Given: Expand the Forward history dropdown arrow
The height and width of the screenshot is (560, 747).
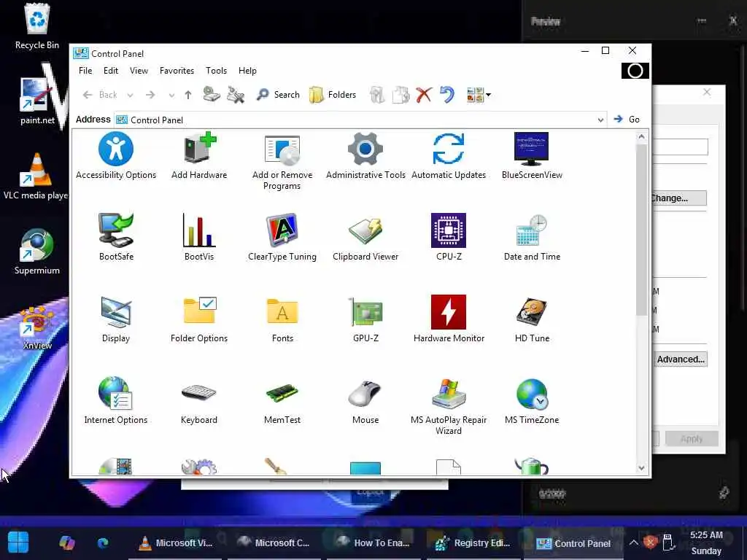Looking at the screenshot, I should click(x=171, y=96).
